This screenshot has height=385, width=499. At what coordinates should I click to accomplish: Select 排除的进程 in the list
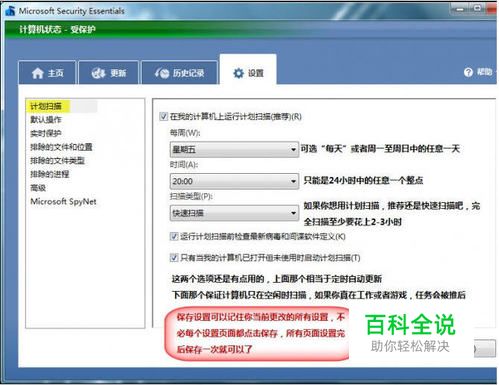click(x=50, y=174)
